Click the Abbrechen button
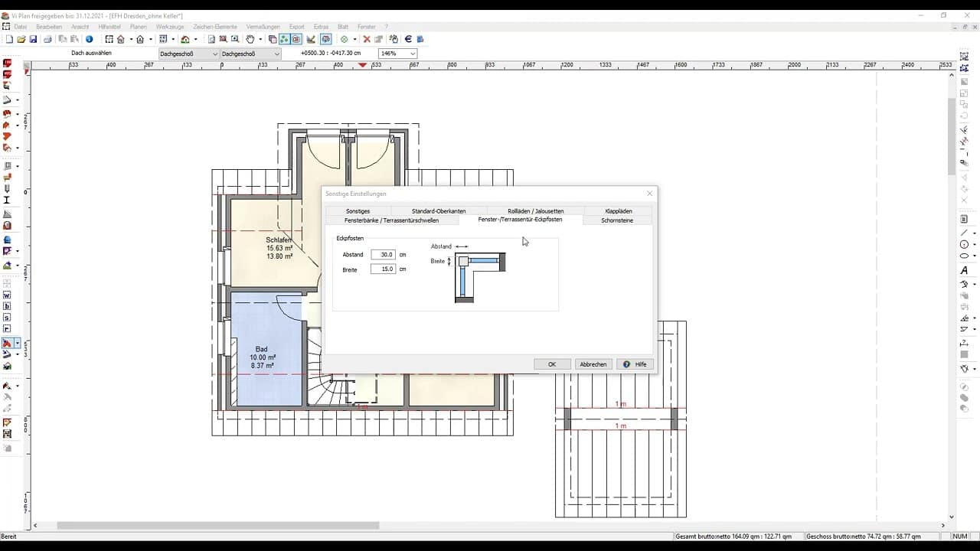980x551 pixels. pos(593,364)
